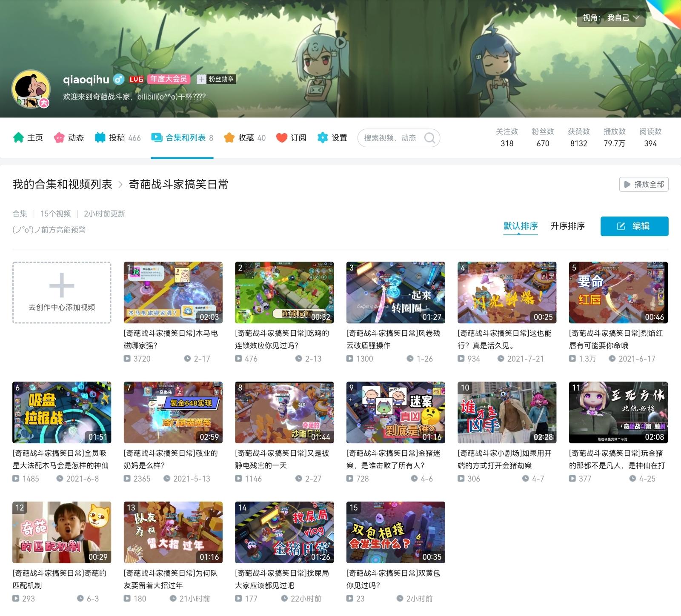Open video 13 thumbnail 队友为何留大招过年
681x616 pixels.
pos(173,533)
